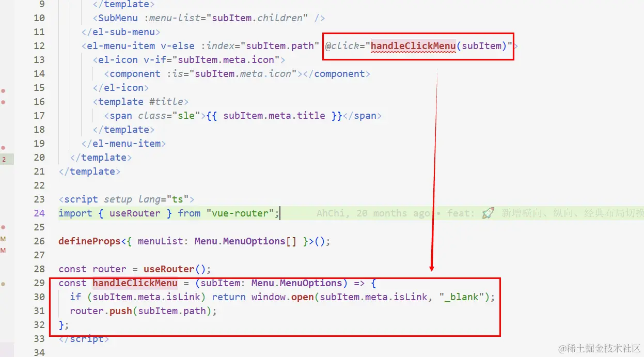The width and height of the screenshot is (644, 357).
Task: Click the opening component tag name on line 14
Action: (x=135, y=74)
